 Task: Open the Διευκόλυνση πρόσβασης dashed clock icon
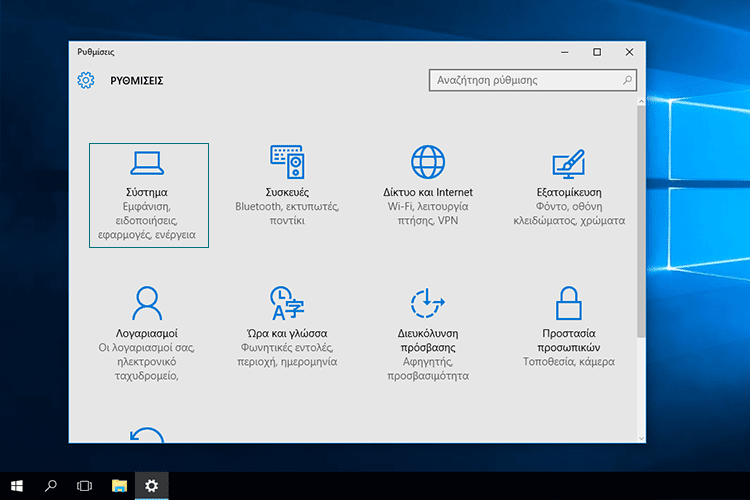click(x=428, y=303)
